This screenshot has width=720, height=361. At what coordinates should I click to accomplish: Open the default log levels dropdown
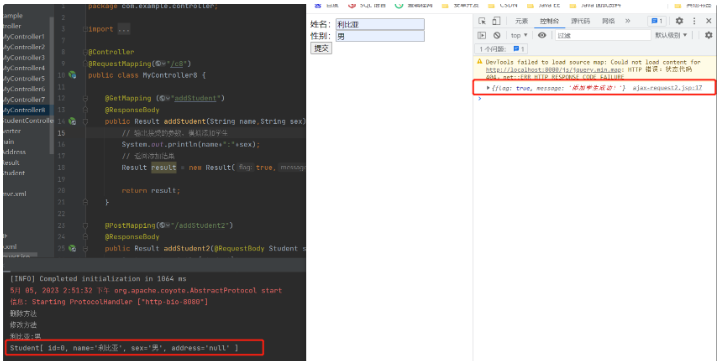671,35
